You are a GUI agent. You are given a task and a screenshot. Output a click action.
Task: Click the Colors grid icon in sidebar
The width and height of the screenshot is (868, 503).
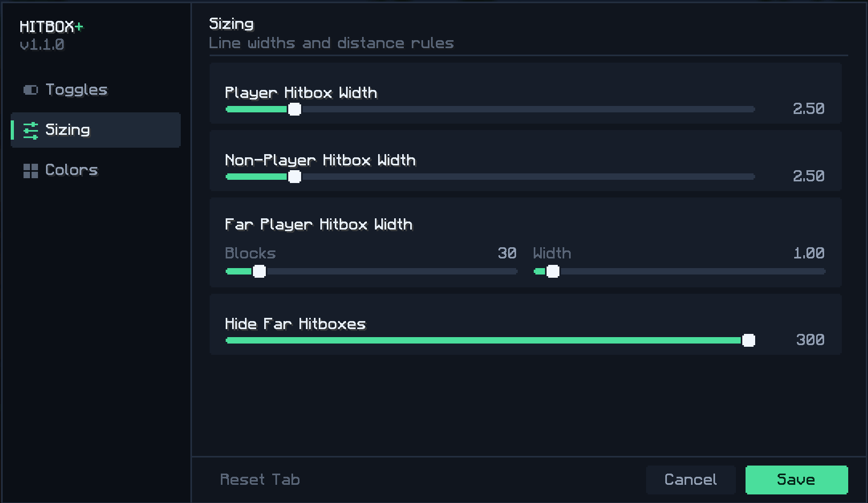click(x=30, y=171)
